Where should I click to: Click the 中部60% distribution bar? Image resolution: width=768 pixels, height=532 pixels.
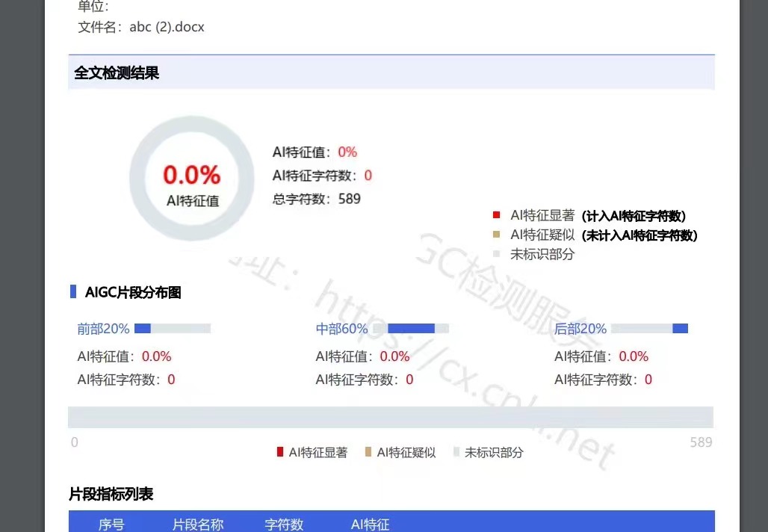click(411, 328)
